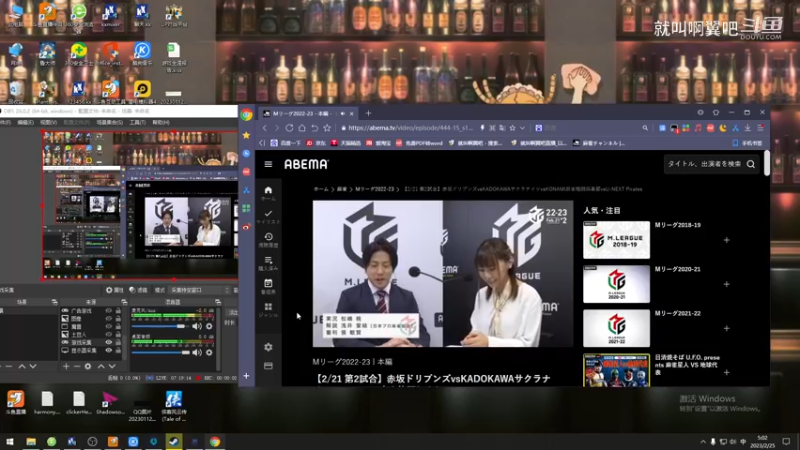800x450 pixels.
Task: Adjust the second OBS mixer volume slider
Action: coord(161,352)
